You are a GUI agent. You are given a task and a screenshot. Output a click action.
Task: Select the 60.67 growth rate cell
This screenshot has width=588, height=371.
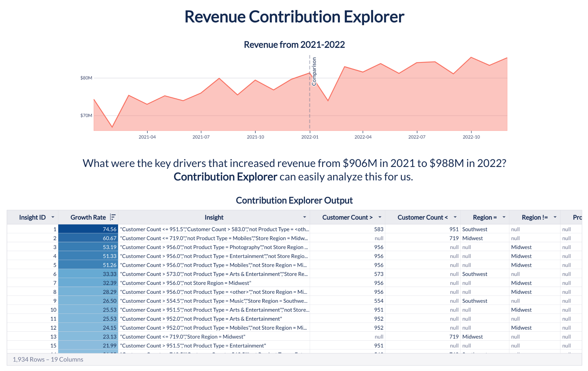(x=88, y=238)
